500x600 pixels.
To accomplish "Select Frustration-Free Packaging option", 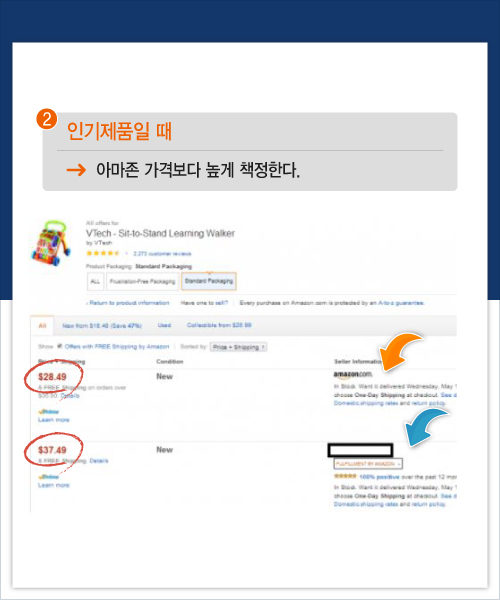I will coord(142,281).
